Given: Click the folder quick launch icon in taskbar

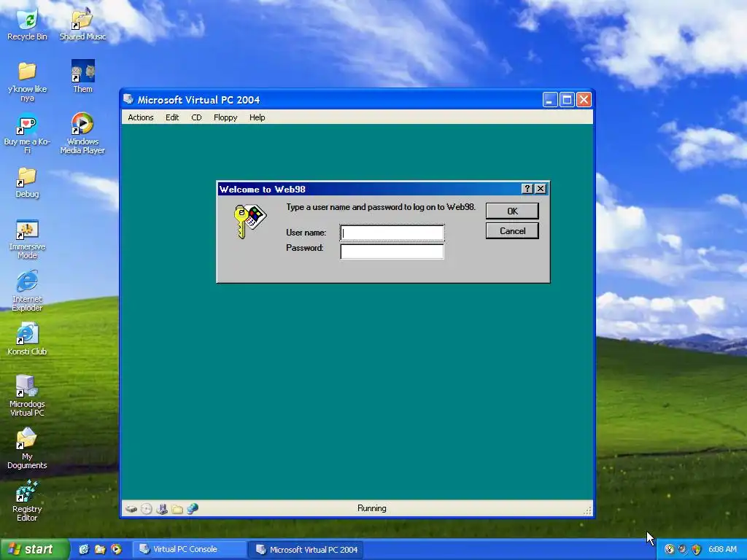Looking at the screenshot, I should tap(100, 550).
